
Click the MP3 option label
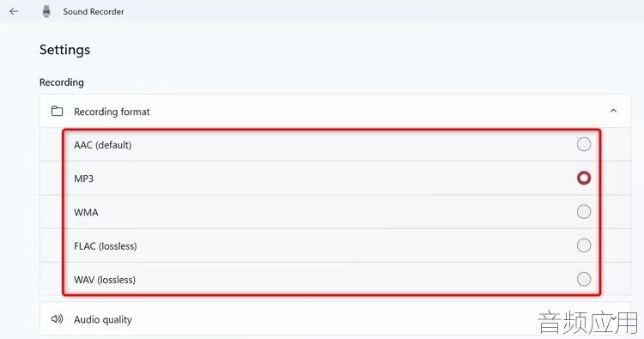[x=84, y=179]
